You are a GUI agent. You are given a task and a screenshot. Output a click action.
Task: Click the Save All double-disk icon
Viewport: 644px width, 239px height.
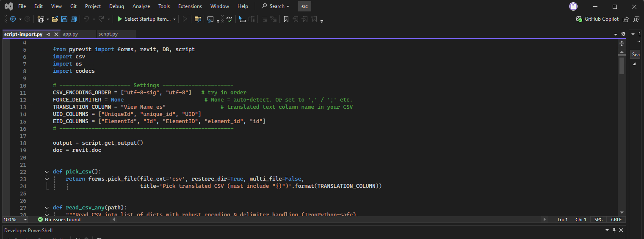pyautogui.click(x=74, y=19)
